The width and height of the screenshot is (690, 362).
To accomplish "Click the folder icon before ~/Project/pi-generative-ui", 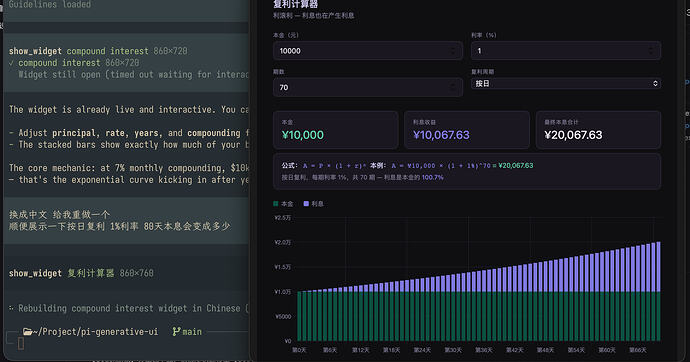I will tap(28, 332).
